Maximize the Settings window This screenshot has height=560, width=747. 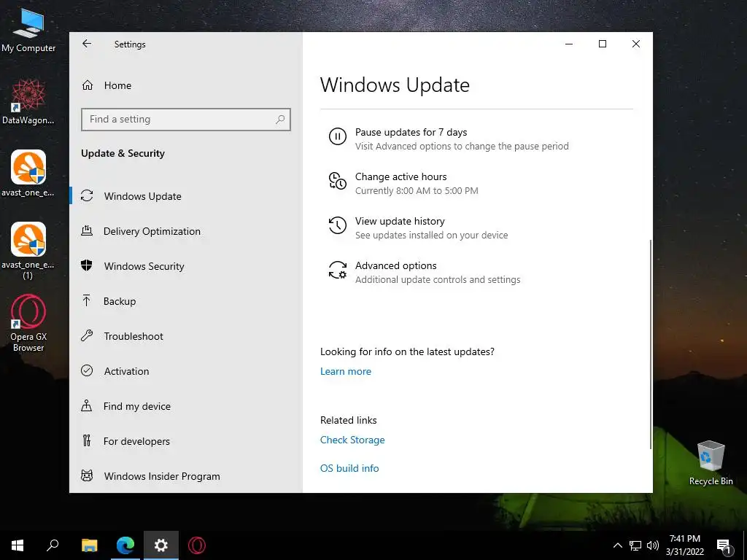click(602, 44)
